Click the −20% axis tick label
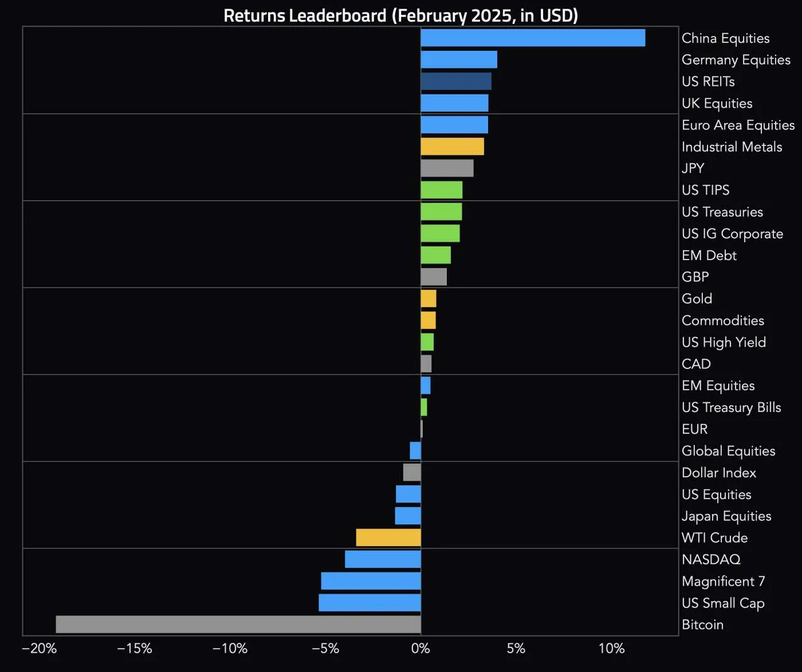 click(x=39, y=649)
